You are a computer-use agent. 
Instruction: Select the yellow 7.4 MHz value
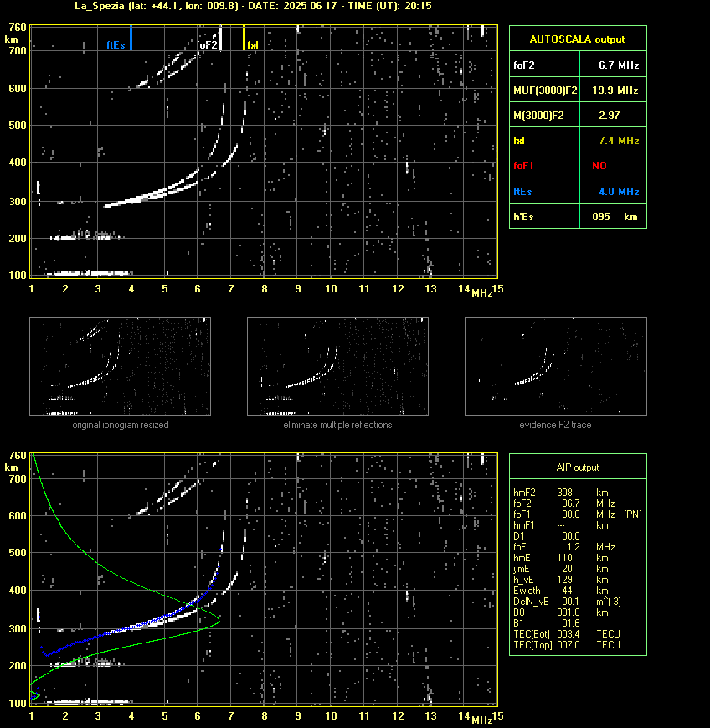(x=619, y=141)
